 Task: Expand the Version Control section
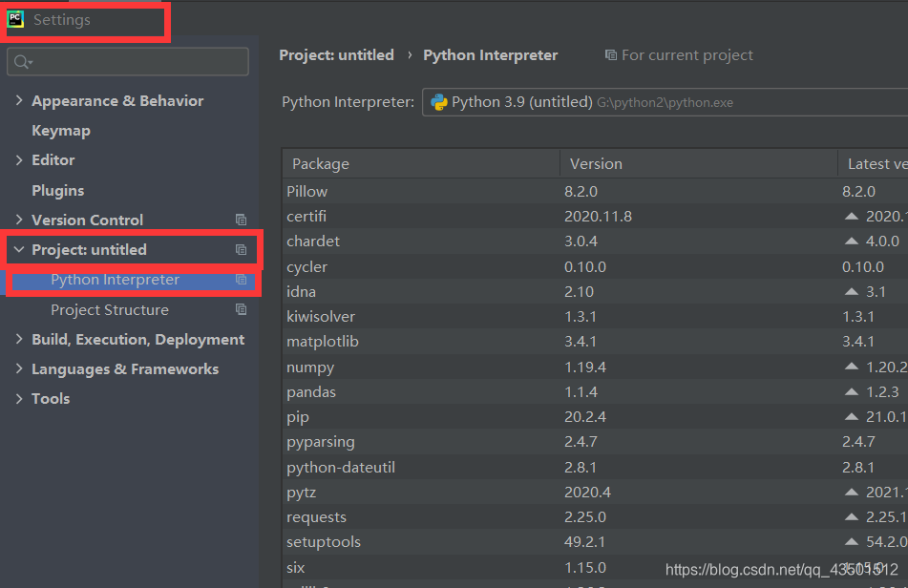click(19, 220)
